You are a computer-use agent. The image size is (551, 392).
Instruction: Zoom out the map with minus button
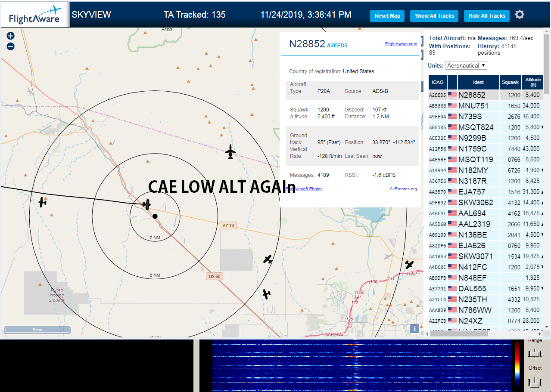[11, 46]
